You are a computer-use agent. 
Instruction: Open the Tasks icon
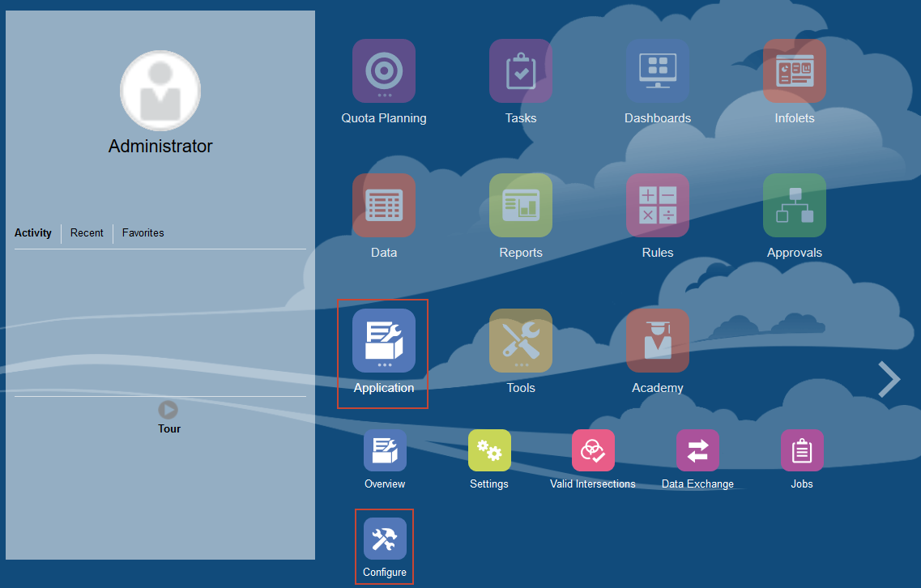click(x=520, y=71)
